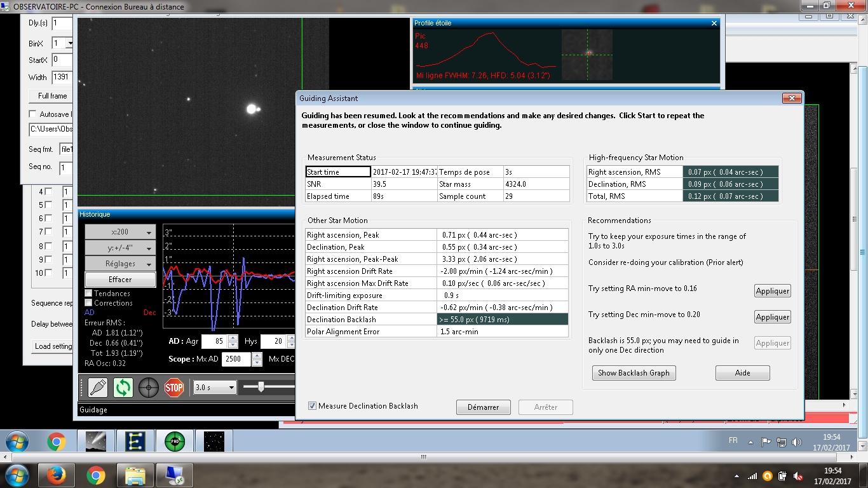
Task: Apply the RA min-move 0.16 recommendation
Action: click(772, 291)
